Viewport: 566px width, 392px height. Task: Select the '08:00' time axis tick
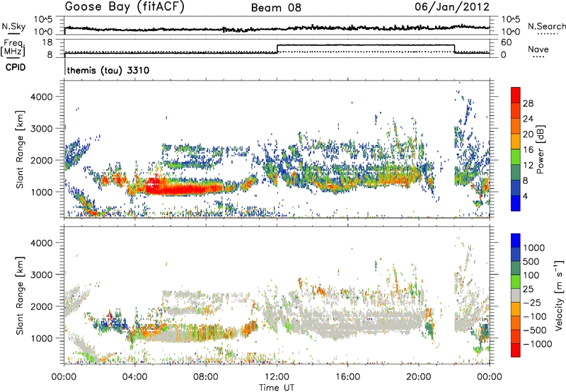pyautogui.click(x=206, y=377)
